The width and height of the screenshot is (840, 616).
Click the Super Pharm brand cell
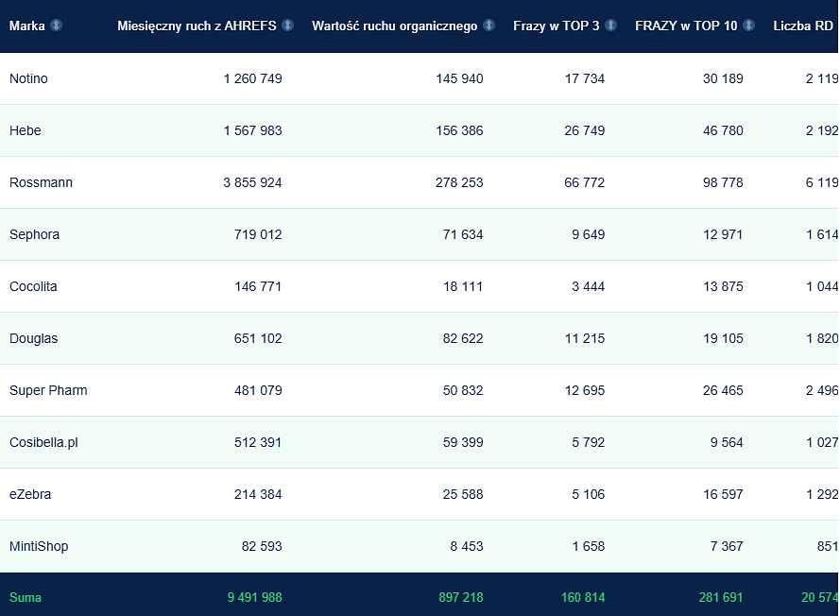48,390
